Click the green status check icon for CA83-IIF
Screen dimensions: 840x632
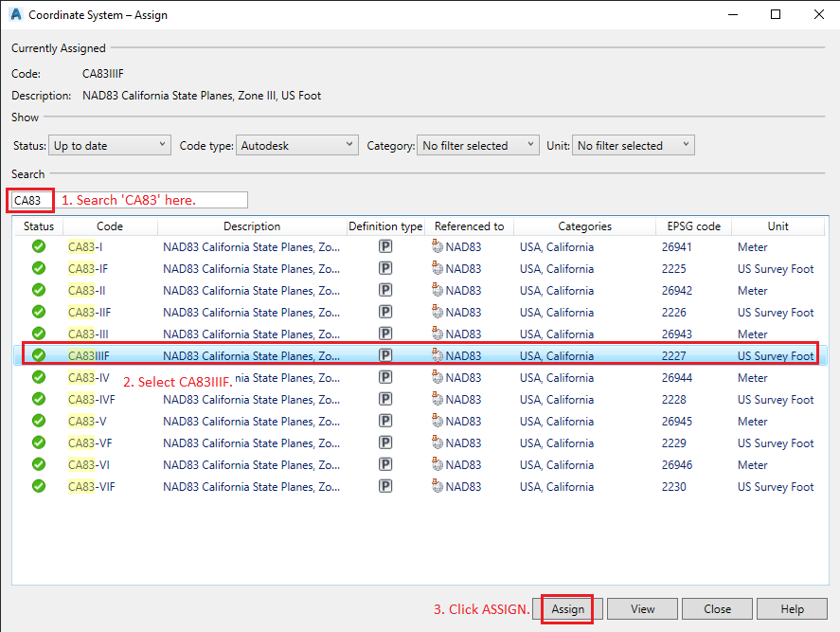[39, 312]
